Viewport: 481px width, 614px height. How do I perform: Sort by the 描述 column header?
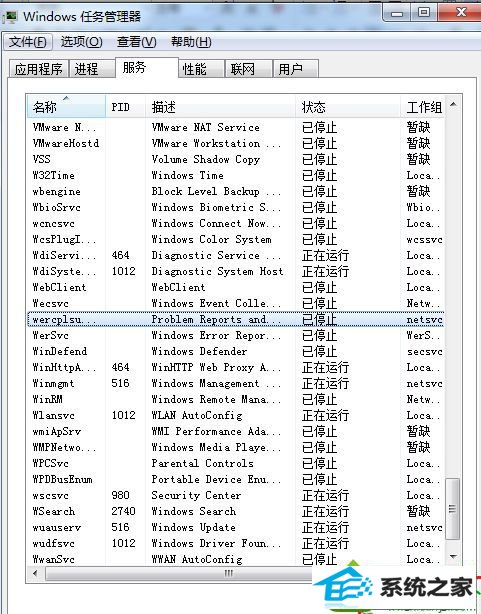click(x=220, y=107)
